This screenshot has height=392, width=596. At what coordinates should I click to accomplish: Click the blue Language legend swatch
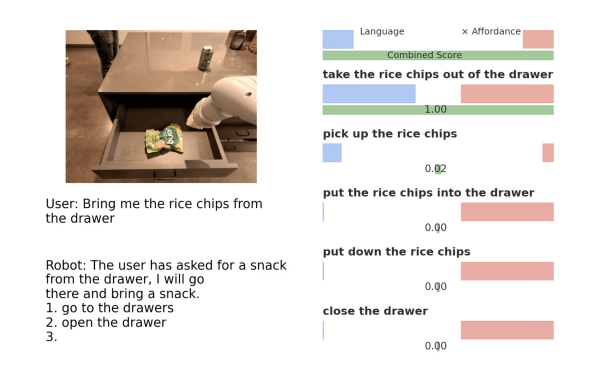tap(338, 39)
